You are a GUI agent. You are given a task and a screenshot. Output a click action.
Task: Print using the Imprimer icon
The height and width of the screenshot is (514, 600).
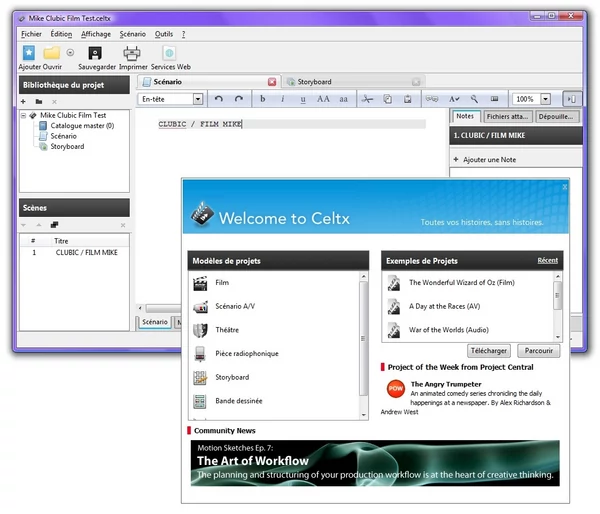coord(132,53)
